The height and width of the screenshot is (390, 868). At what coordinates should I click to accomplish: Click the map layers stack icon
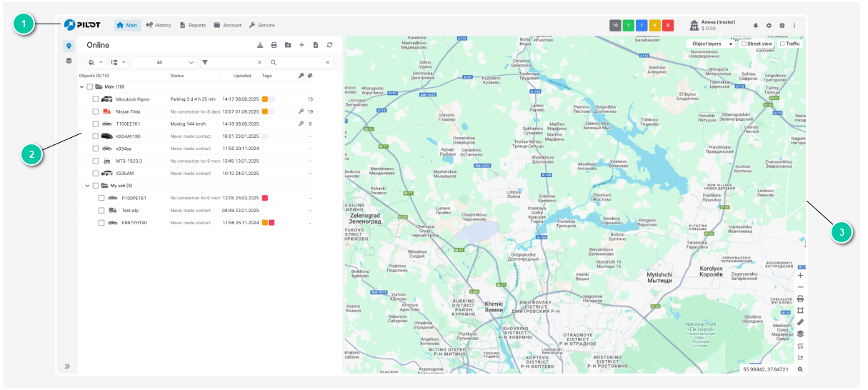(x=800, y=334)
